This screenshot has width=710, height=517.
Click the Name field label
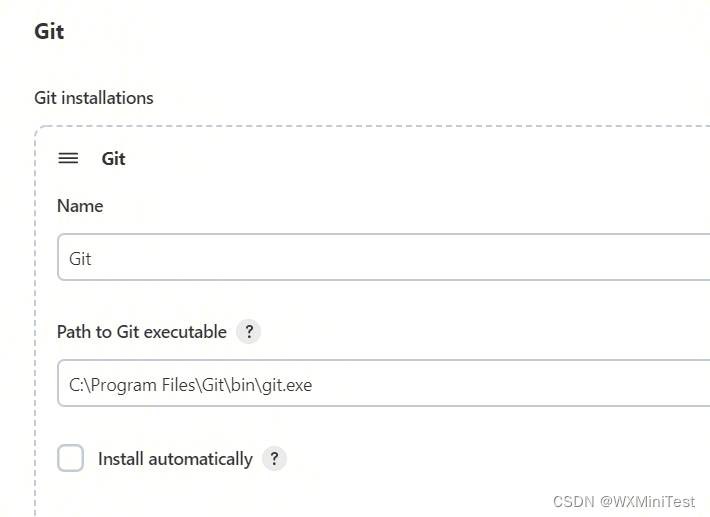click(80, 206)
